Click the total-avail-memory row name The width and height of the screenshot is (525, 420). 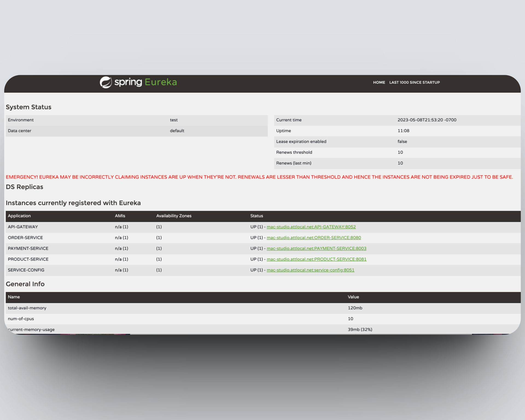coord(27,308)
